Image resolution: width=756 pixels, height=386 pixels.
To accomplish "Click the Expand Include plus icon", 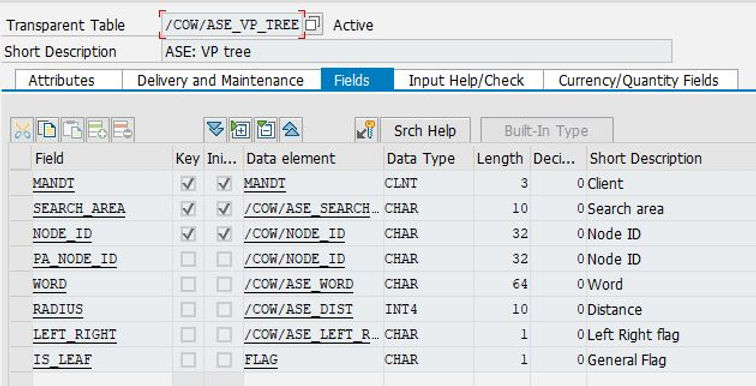I will click(240, 130).
